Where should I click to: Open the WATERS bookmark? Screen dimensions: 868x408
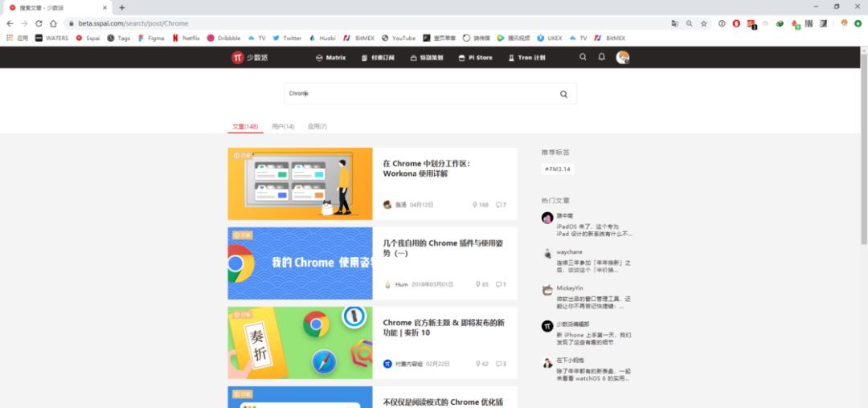coord(51,38)
